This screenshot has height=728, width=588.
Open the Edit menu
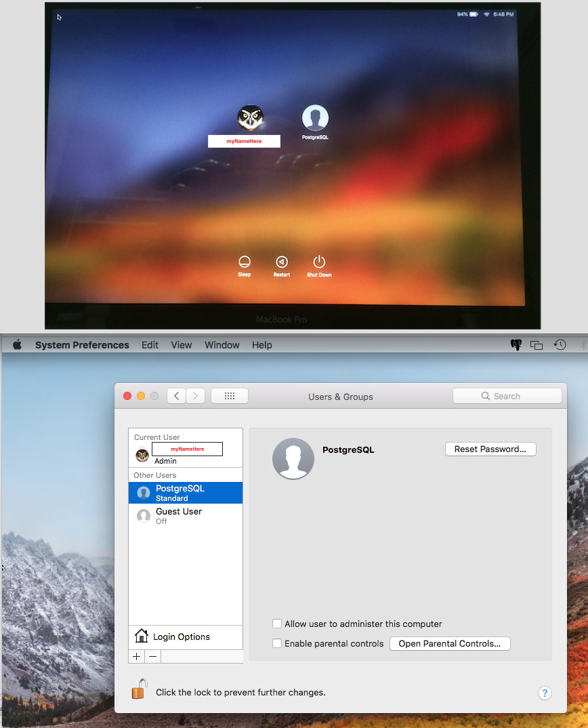(150, 345)
